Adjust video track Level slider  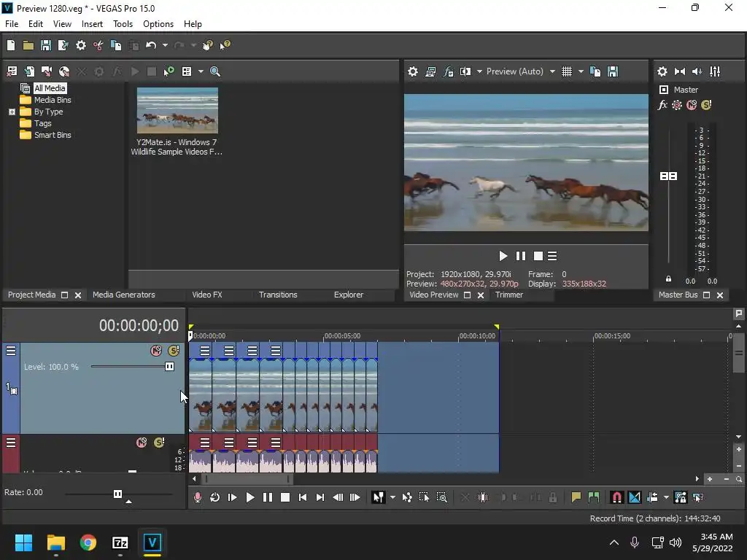169,367
